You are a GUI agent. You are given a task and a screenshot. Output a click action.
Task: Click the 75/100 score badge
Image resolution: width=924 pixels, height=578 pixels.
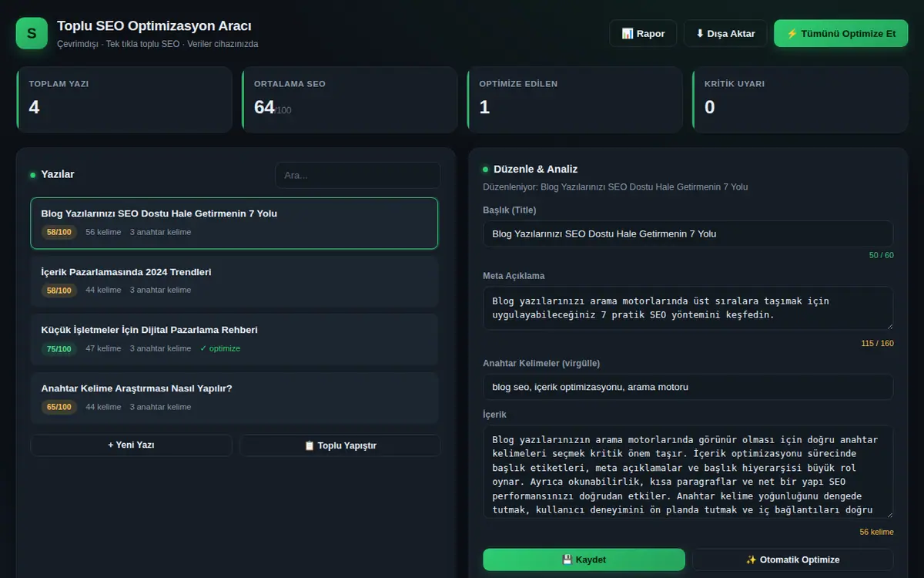(x=59, y=349)
